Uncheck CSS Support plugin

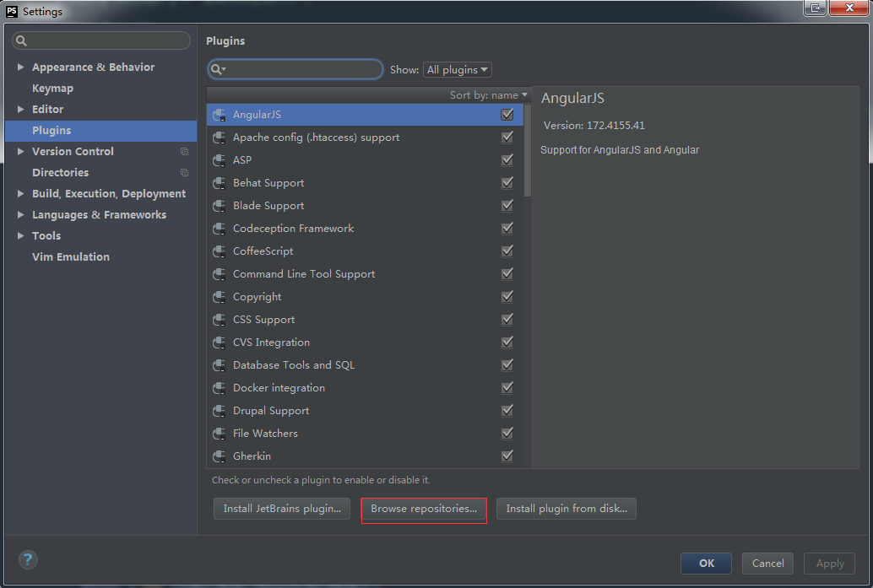pyautogui.click(x=507, y=320)
